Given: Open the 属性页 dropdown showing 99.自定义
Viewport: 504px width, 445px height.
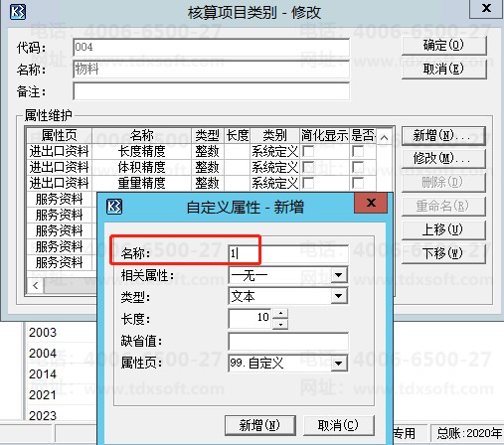Looking at the screenshot, I should pyautogui.click(x=339, y=364).
